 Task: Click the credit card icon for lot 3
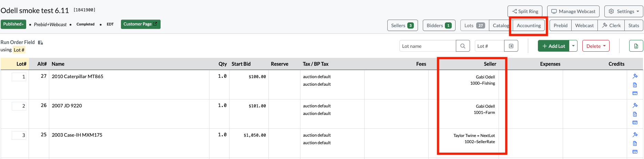[x=635, y=152]
